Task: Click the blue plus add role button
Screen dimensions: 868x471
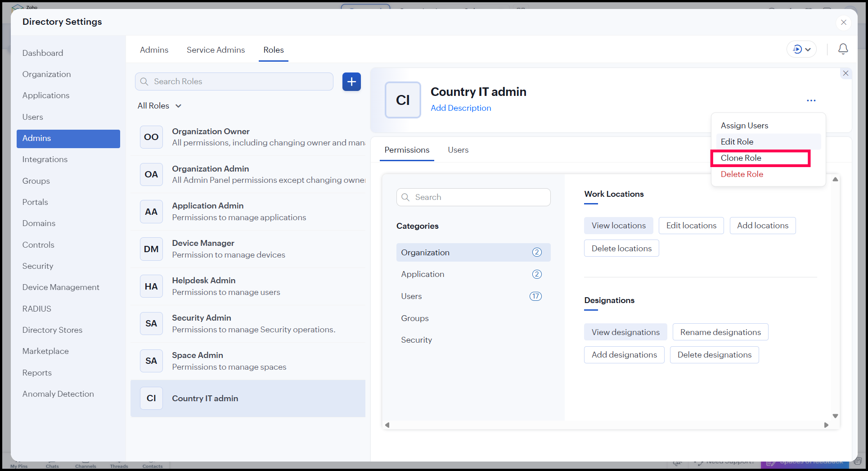Action: click(x=351, y=82)
